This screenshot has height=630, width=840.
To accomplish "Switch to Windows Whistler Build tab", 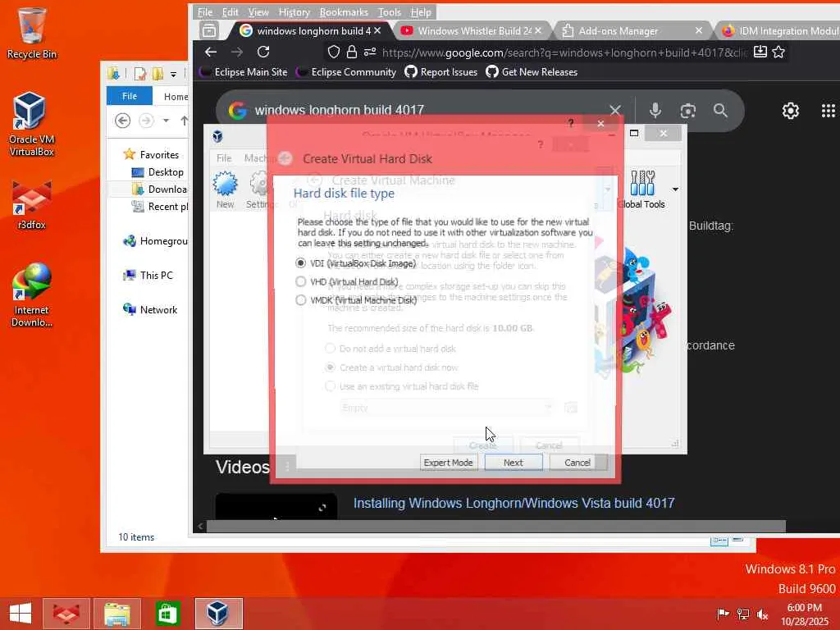I will pyautogui.click(x=472, y=31).
